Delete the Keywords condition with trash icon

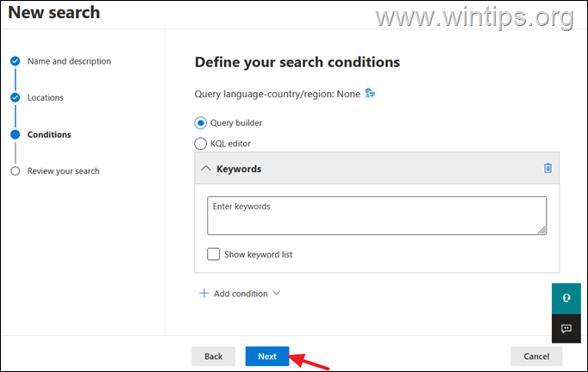[547, 168]
